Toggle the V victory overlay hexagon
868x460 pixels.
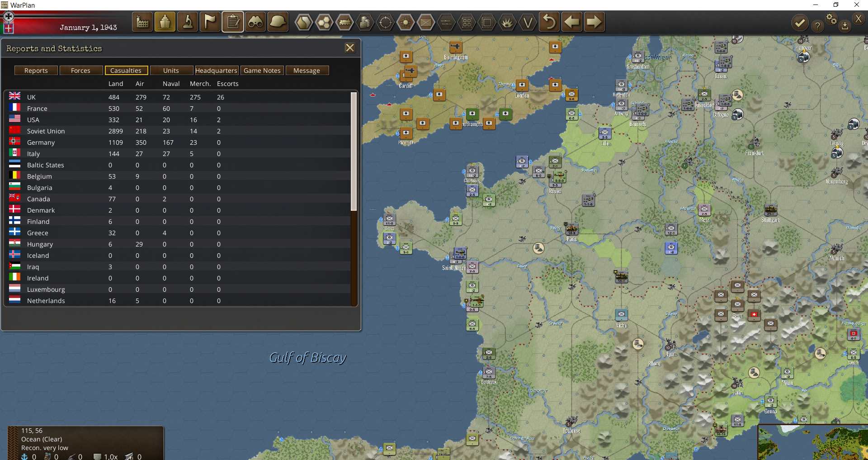(x=528, y=22)
